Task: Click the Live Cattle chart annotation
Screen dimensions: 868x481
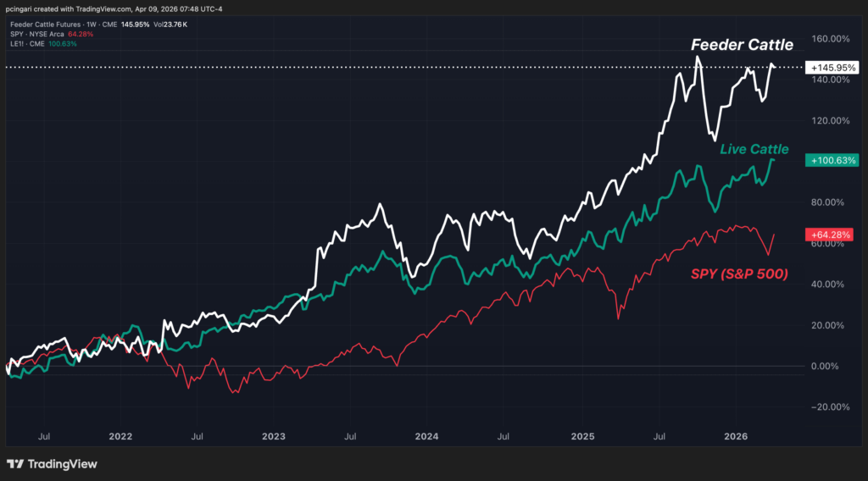Action: tap(754, 149)
